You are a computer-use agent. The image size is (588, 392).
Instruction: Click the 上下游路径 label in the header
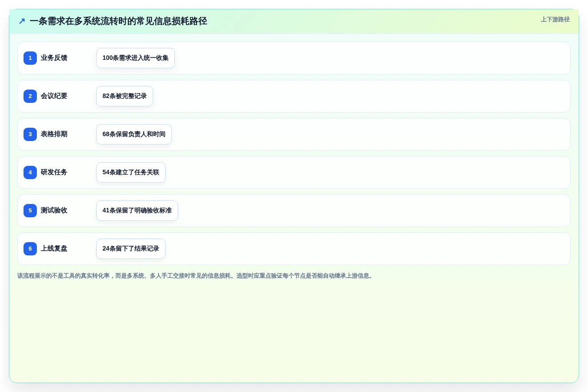point(555,20)
